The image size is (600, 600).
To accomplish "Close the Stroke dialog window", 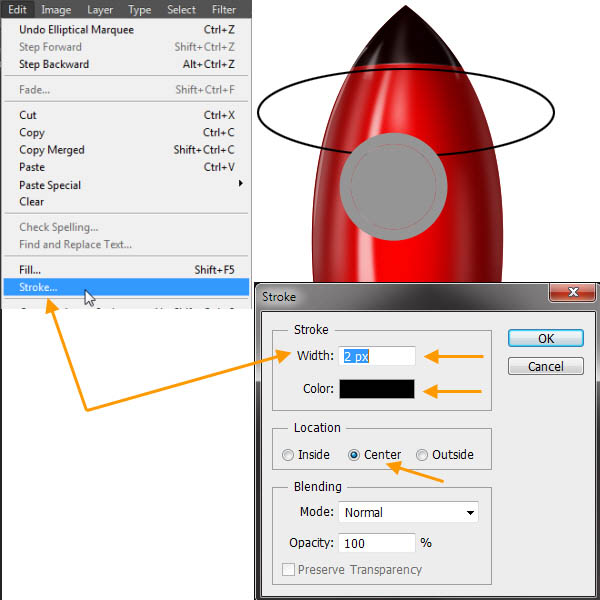I will [x=573, y=292].
